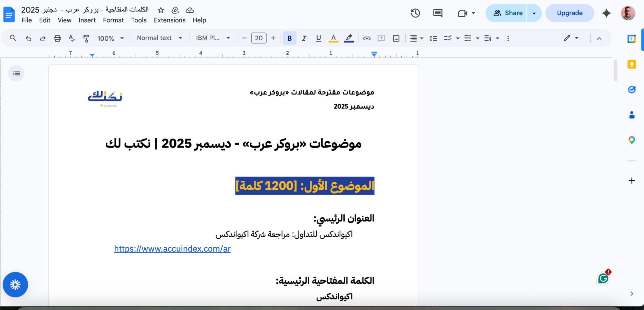Image resolution: width=644 pixels, height=310 pixels.
Task: Click the font size field
Action: pyautogui.click(x=259, y=38)
